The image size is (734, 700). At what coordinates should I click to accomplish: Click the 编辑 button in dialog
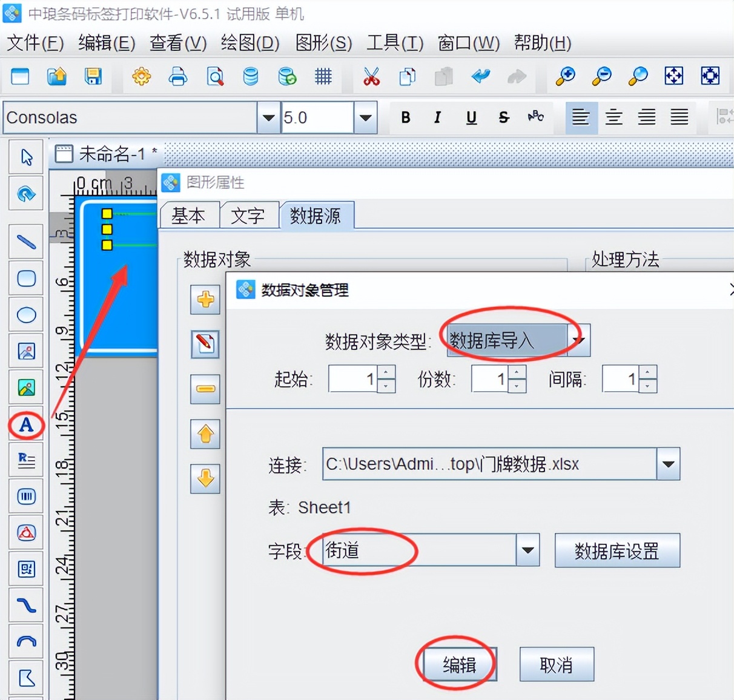click(459, 665)
